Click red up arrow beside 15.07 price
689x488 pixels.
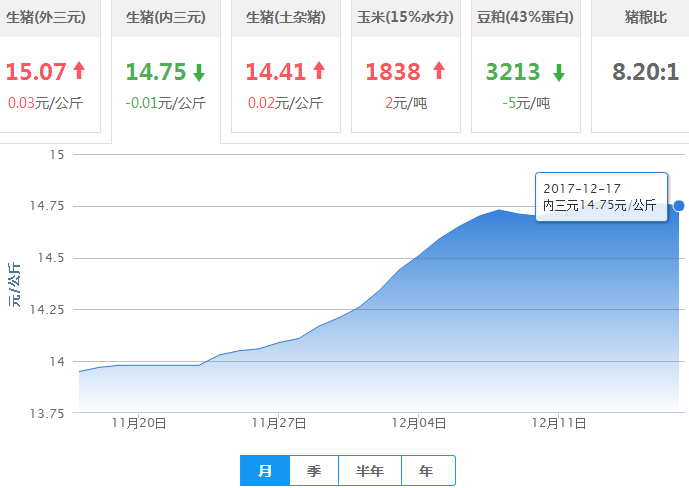(x=80, y=72)
